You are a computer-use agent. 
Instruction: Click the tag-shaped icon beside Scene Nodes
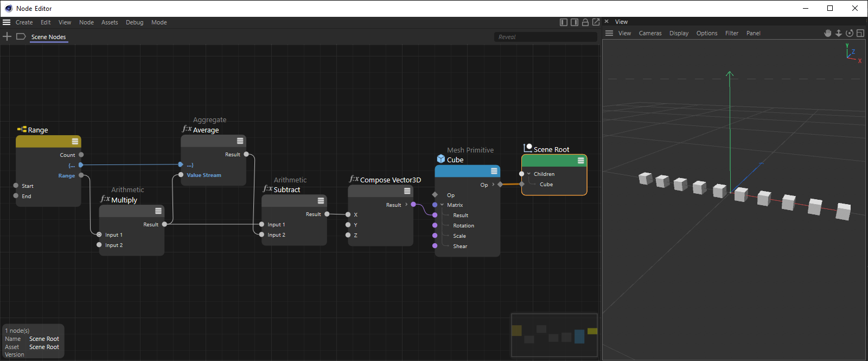(21, 36)
